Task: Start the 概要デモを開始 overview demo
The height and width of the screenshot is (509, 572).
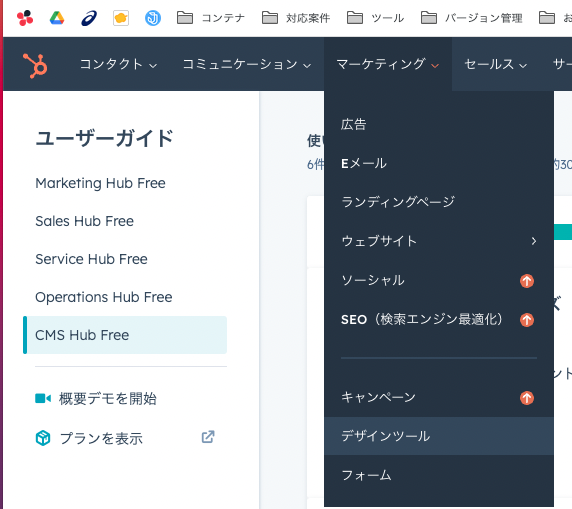Action: (108, 398)
